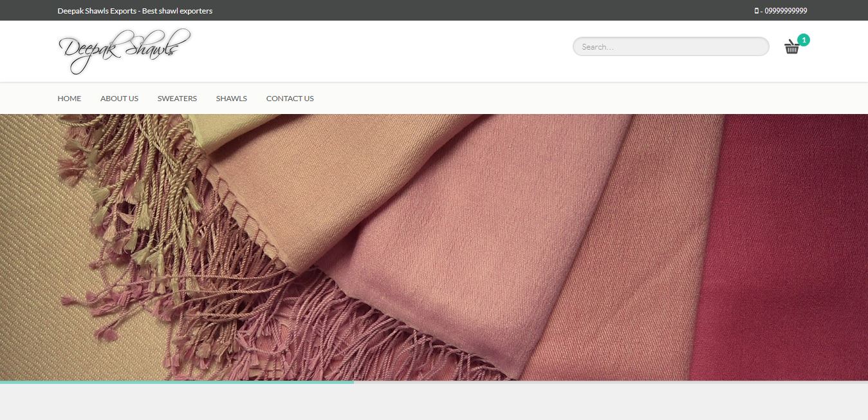Open the shopping basket icon
868x420 pixels.
point(791,47)
